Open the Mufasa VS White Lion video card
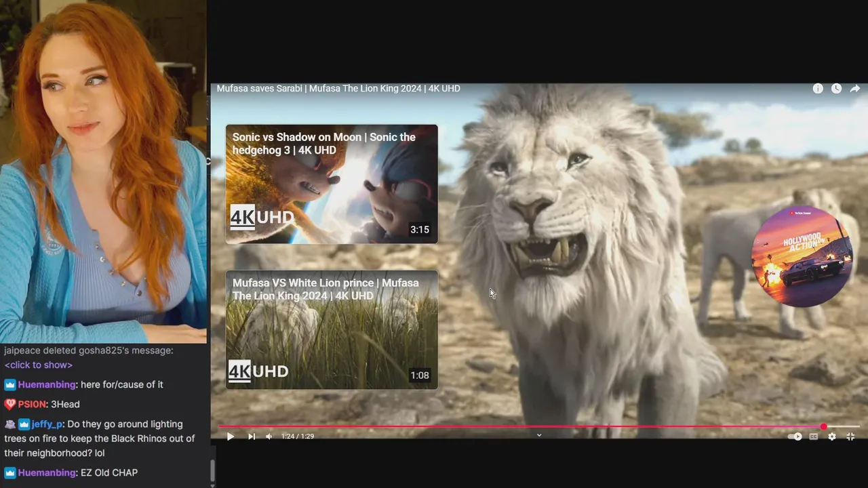Viewport: 868px width, 488px height. point(332,330)
